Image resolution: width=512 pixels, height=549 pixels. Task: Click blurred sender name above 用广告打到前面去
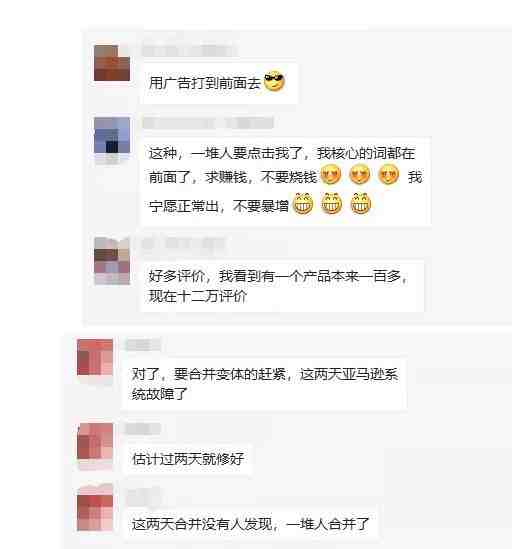[x=189, y=51]
